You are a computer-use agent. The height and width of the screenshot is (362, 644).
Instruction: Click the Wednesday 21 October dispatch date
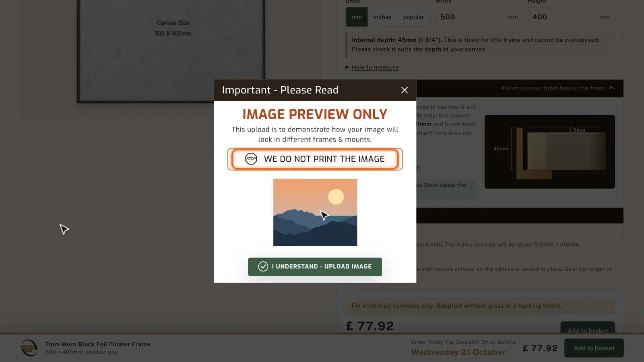[x=458, y=352]
